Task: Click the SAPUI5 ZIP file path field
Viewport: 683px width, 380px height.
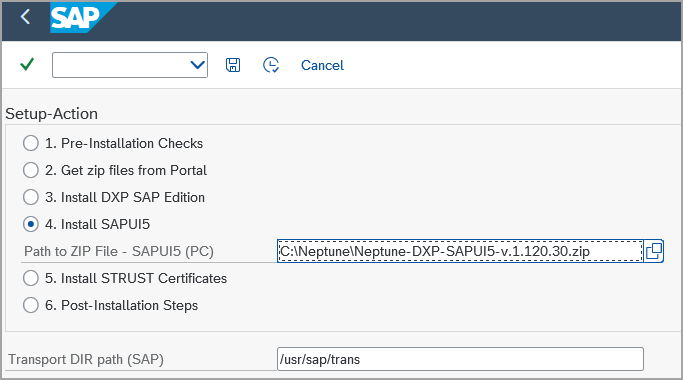Action: [460, 251]
